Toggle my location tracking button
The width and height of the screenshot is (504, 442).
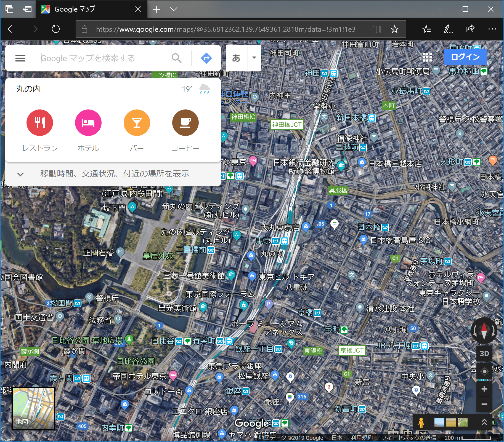(484, 371)
